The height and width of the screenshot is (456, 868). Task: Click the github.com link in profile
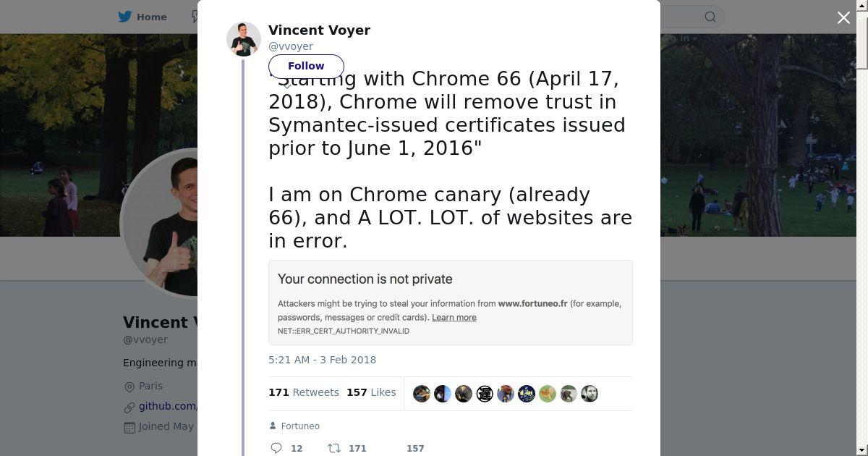click(x=168, y=406)
